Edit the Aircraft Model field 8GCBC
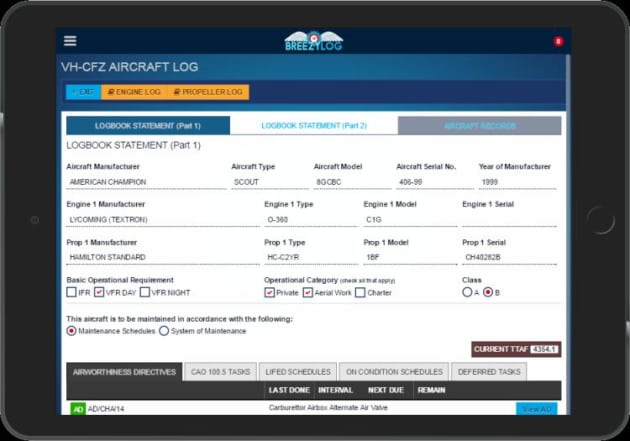The height and width of the screenshot is (441, 630). [x=352, y=182]
